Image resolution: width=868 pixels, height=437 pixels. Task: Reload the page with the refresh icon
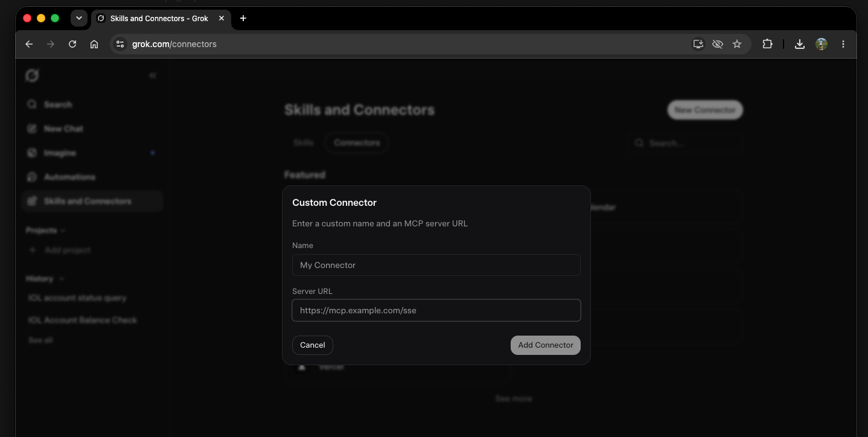[x=72, y=44]
